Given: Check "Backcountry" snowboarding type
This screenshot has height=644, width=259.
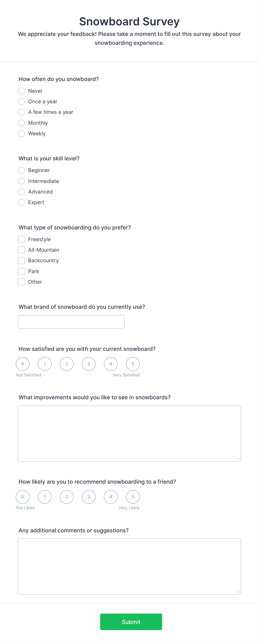Looking at the screenshot, I should (21, 260).
